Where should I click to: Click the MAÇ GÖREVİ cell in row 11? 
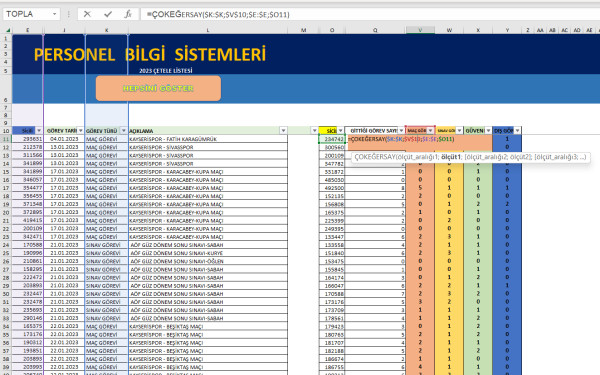(106, 139)
